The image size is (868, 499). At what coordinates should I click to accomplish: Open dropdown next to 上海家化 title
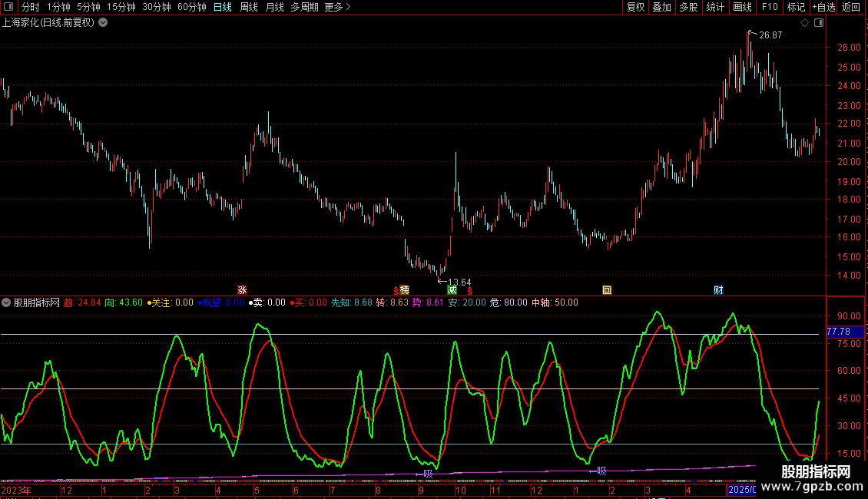pyautogui.click(x=103, y=22)
